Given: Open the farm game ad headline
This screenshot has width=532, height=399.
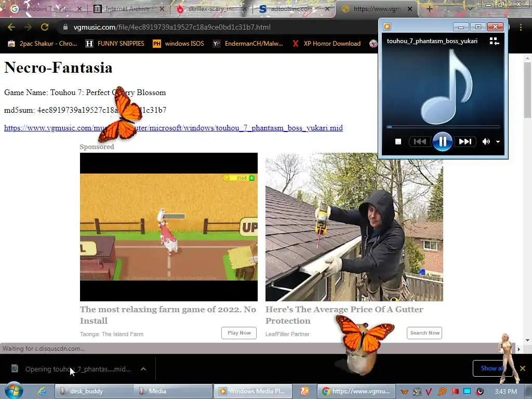Looking at the screenshot, I should tap(168, 315).
